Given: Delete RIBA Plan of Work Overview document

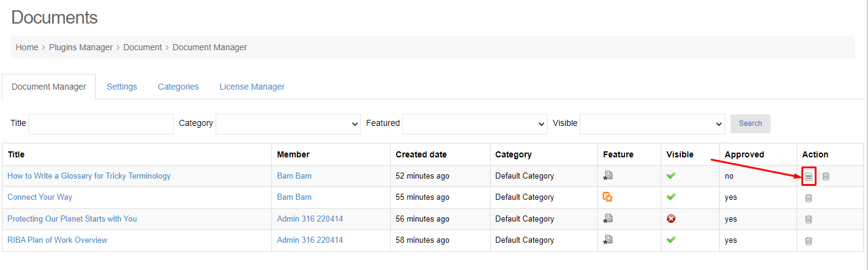Looking at the screenshot, I should click(808, 241).
